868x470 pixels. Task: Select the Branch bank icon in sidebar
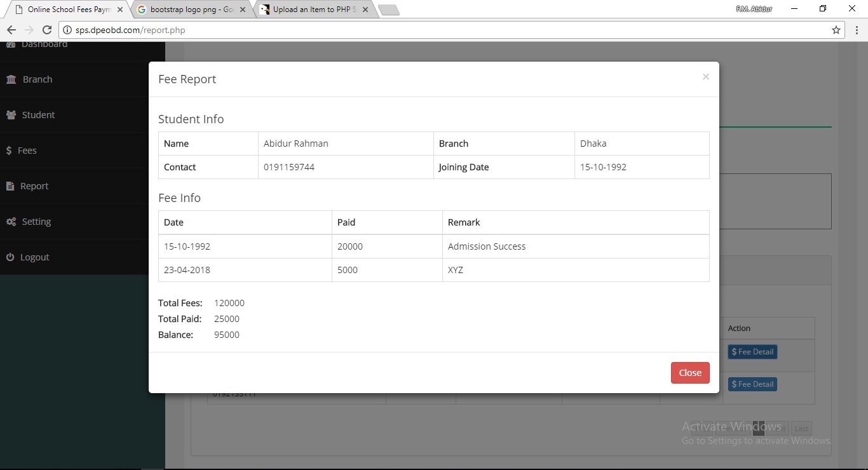click(11, 79)
